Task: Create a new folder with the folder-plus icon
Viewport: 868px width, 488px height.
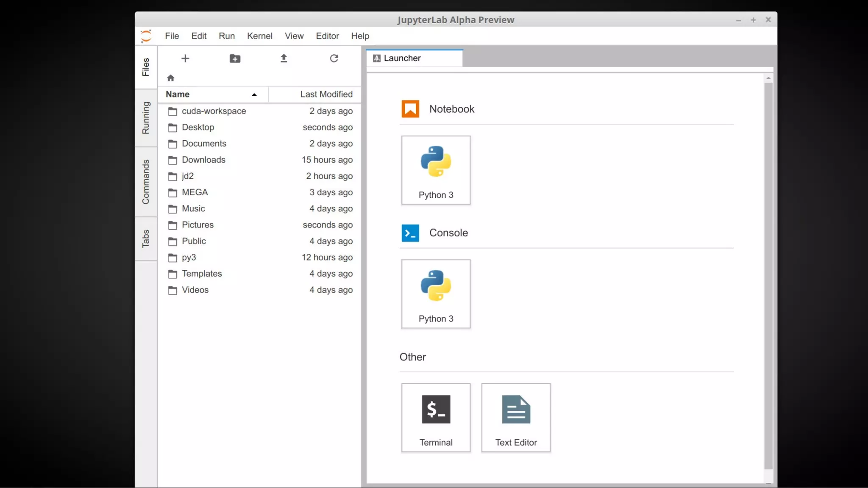Action: point(235,58)
